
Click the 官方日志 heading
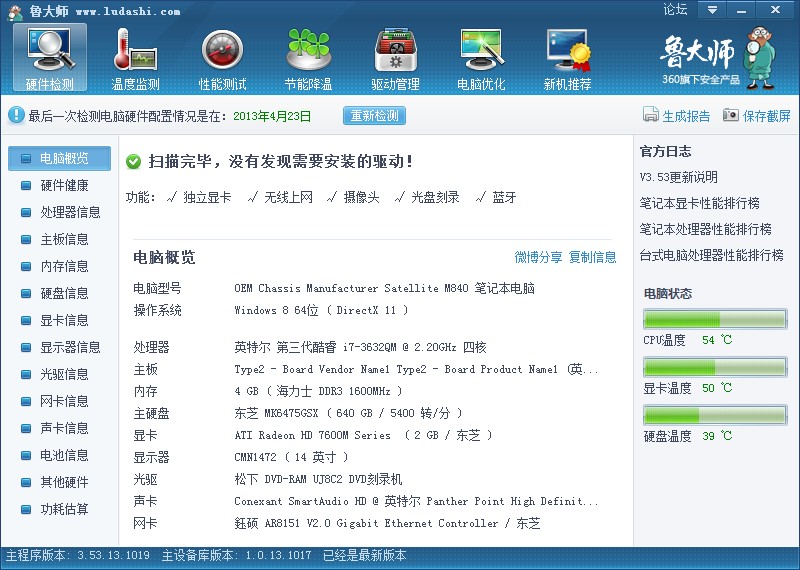coord(665,151)
